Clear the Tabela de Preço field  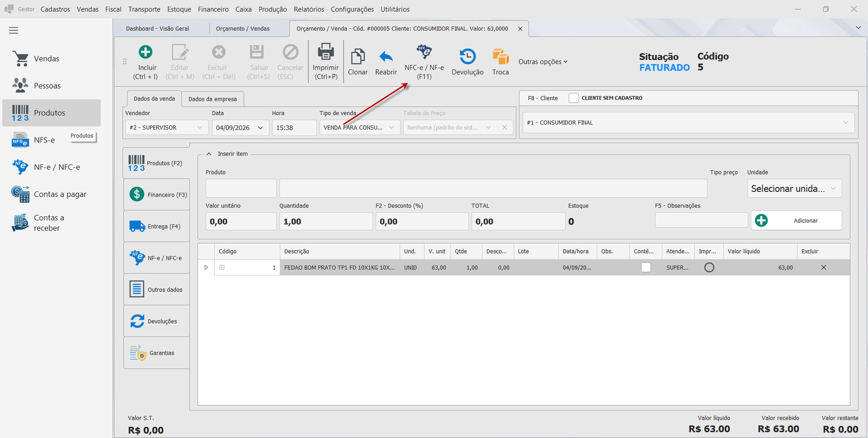(x=505, y=127)
